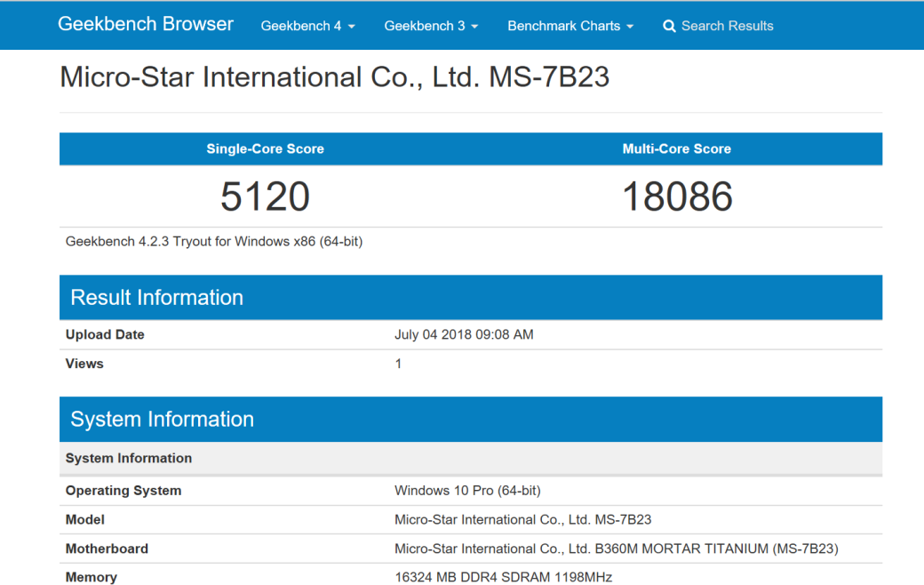Click the Memory row label
This screenshot has width=924, height=585.
(x=92, y=577)
